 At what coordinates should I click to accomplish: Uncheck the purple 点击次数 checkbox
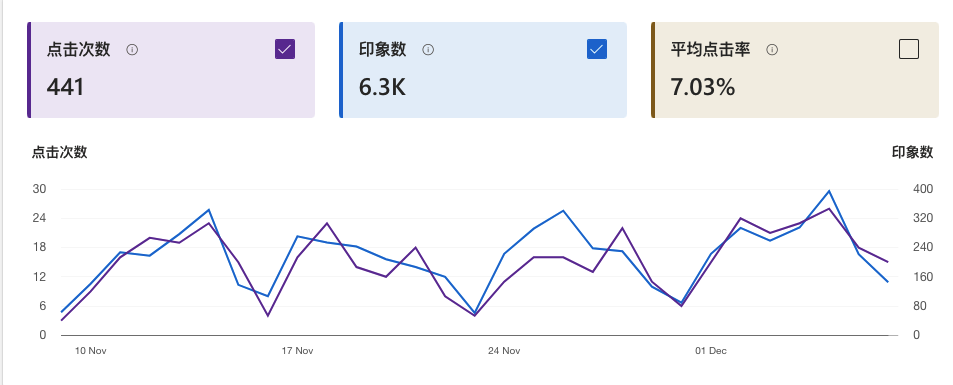click(285, 49)
